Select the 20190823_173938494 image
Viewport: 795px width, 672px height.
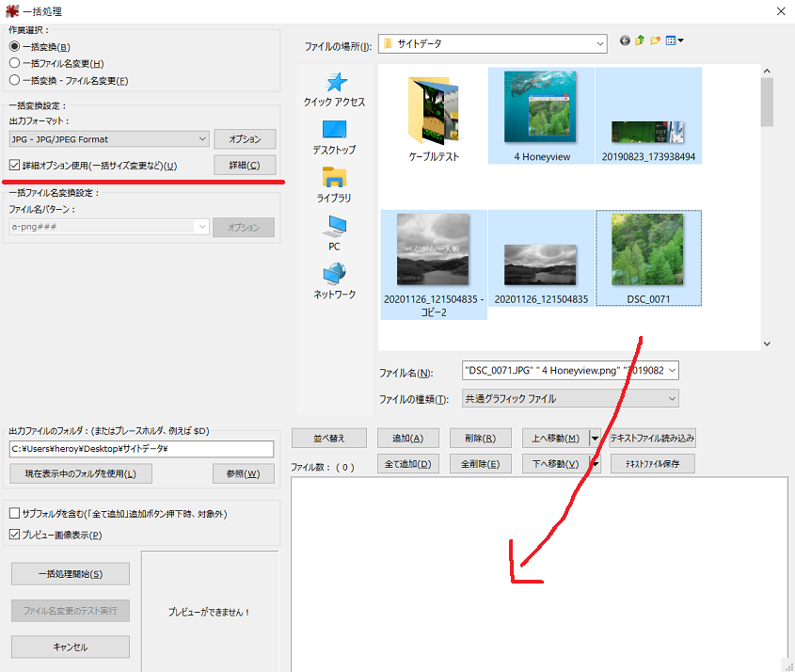coord(648,116)
